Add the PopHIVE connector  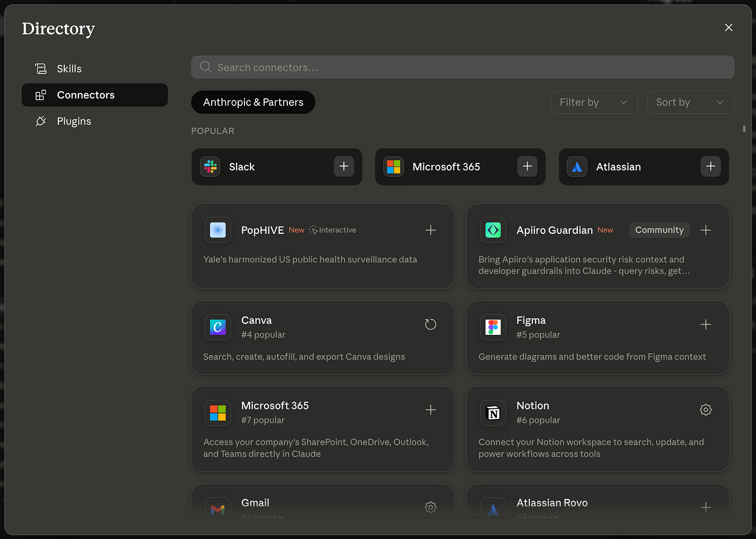(x=430, y=230)
